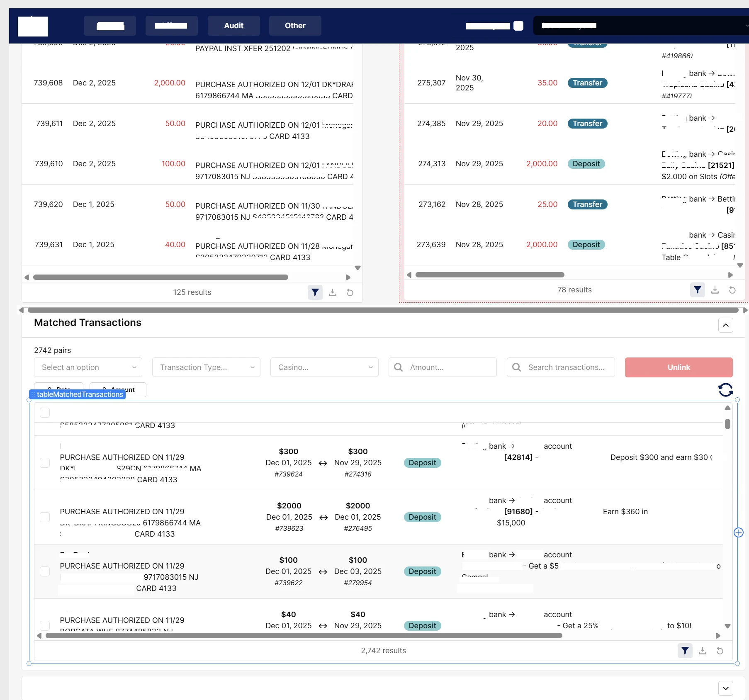Click the Amount filter input
Image resolution: width=749 pixels, height=700 pixels.
(443, 367)
